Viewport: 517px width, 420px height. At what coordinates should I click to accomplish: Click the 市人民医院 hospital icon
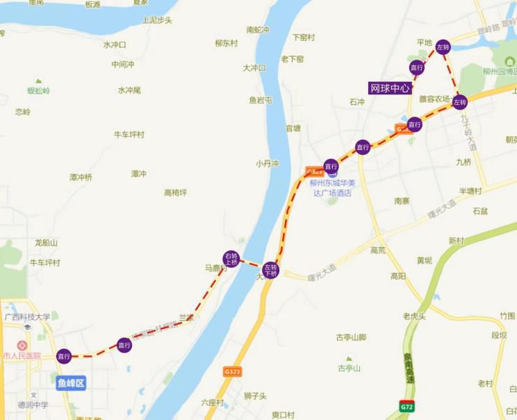(x=22, y=346)
